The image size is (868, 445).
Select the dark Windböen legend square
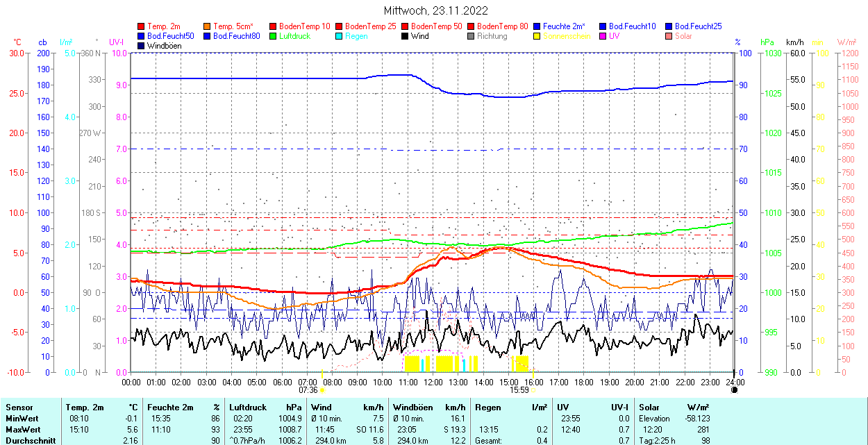click(x=142, y=46)
